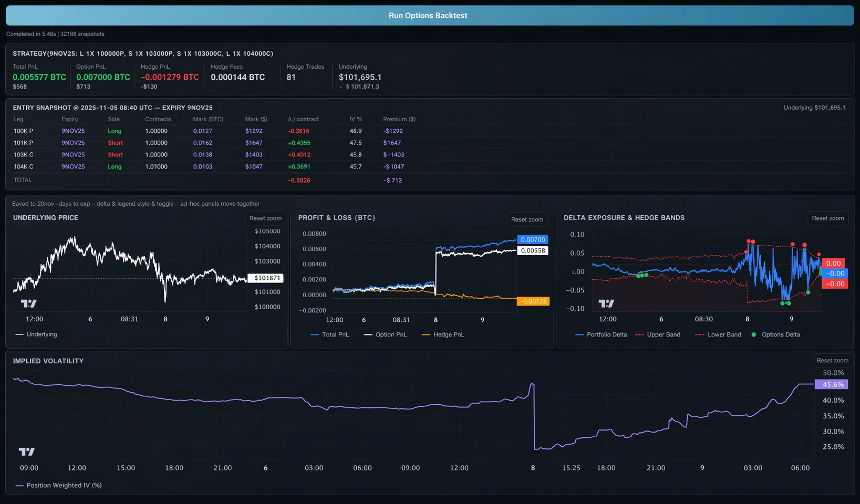
Task: Reset zoom on Delta Exposure chart
Action: click(827, 218)
